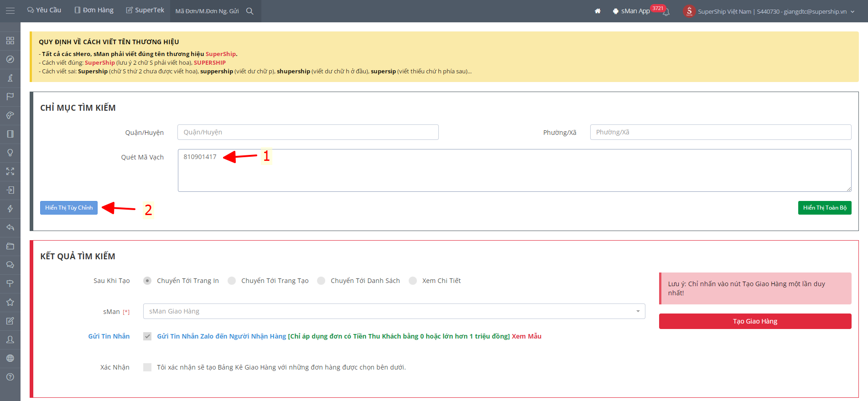Viewport: 868px width, 401px height.
Task: Click the user profile sidebar icon
Action: pyautogui.click(x=10, y=339)
